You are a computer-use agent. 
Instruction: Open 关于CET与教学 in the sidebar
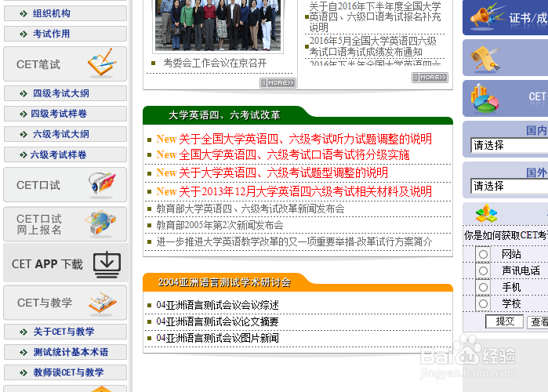(x=65, y=332)
